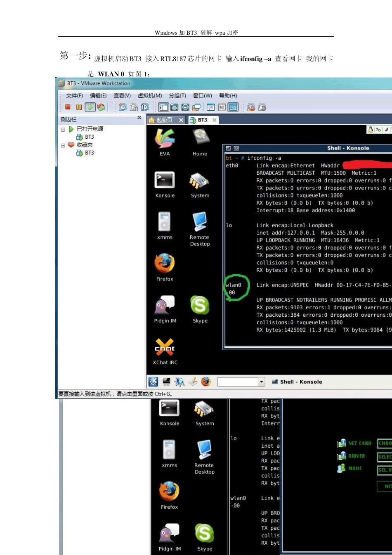Open the 虚拟机(M) menu

pos(150,95)
